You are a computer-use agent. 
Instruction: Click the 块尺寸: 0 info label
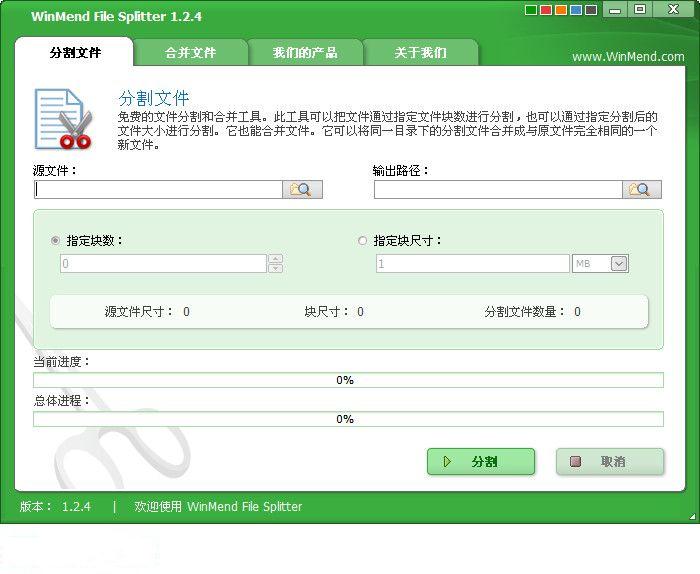[334, 312]
